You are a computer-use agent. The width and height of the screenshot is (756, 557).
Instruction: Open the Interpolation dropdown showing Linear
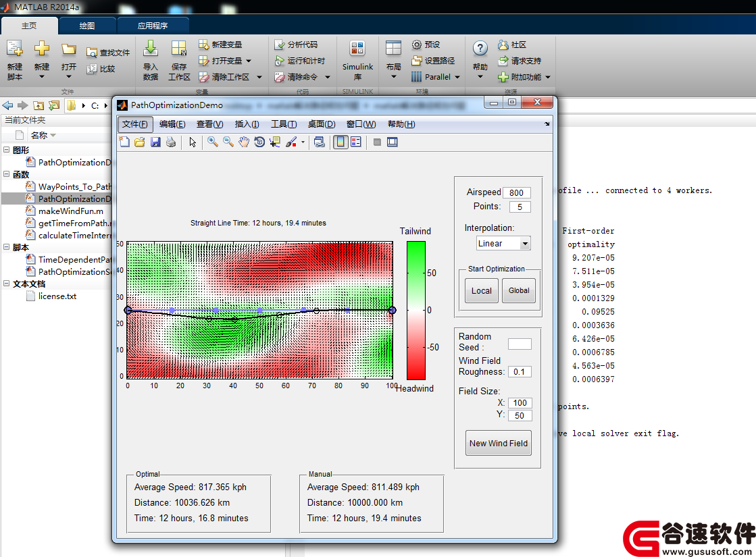(503, 243)
